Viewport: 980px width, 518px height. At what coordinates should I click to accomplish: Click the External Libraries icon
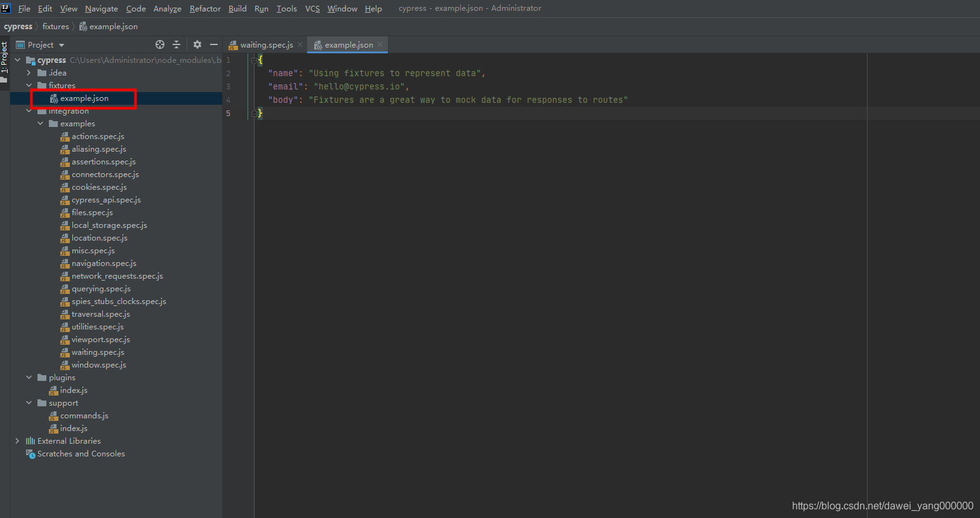(30, 441)
